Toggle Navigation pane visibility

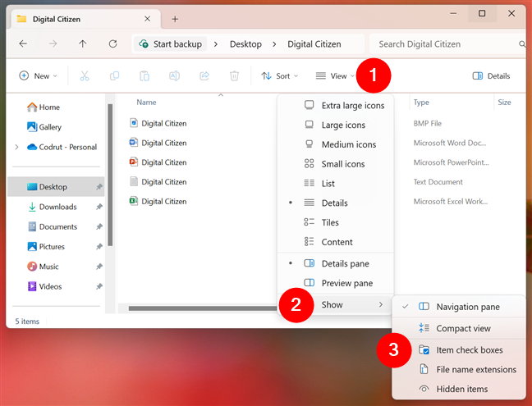pos(459,307)
